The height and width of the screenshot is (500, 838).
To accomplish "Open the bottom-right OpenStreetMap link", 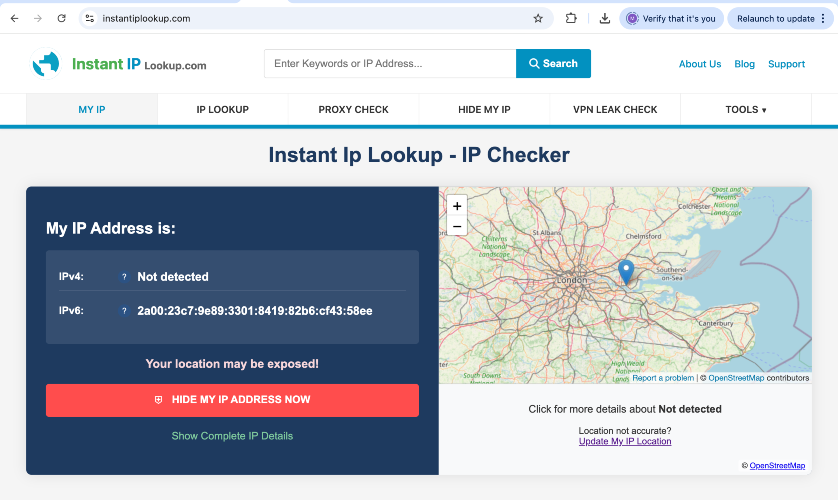I will pos(777,466).
